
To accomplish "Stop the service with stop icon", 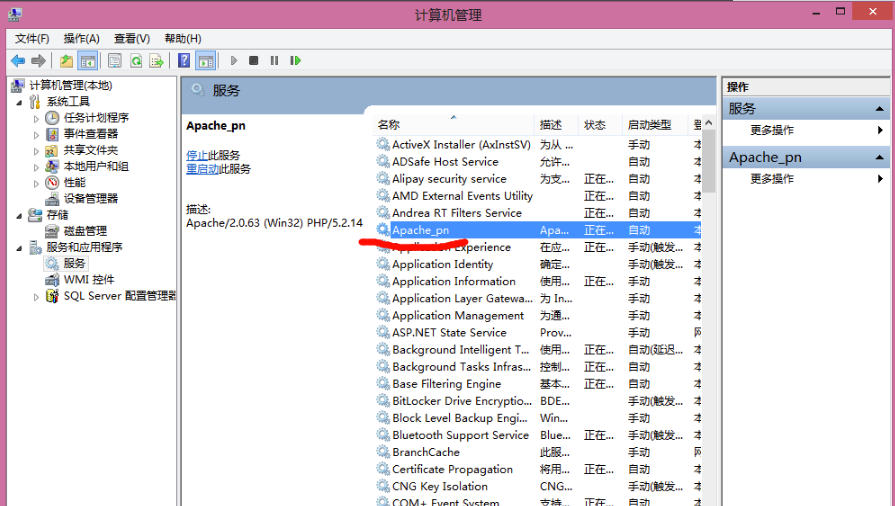I will (253, 61).
